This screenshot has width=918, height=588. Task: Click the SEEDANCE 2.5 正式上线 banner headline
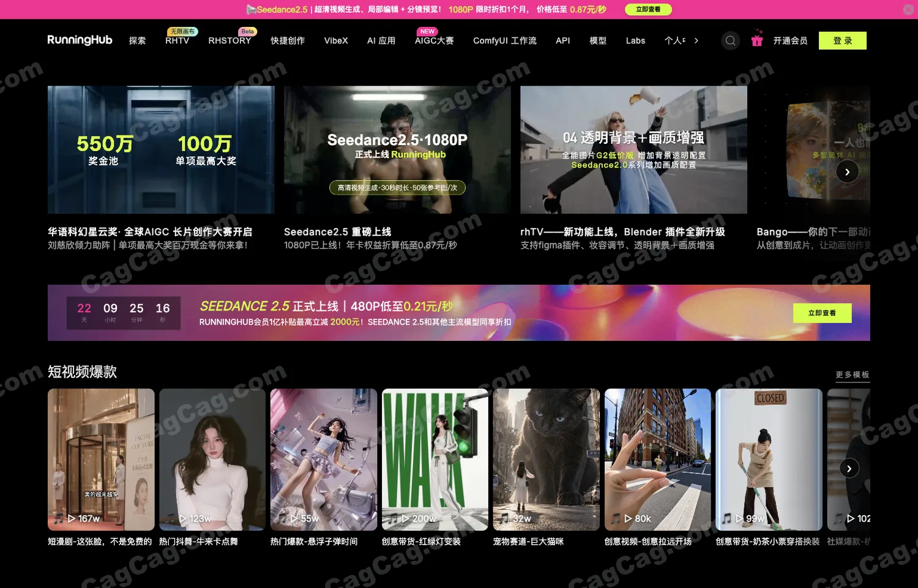pos(327,306)
